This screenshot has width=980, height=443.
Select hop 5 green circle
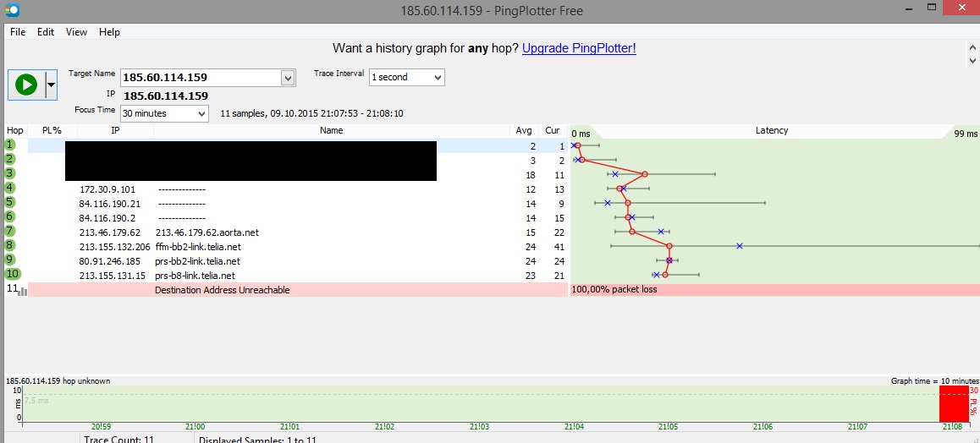click(9, 202)
